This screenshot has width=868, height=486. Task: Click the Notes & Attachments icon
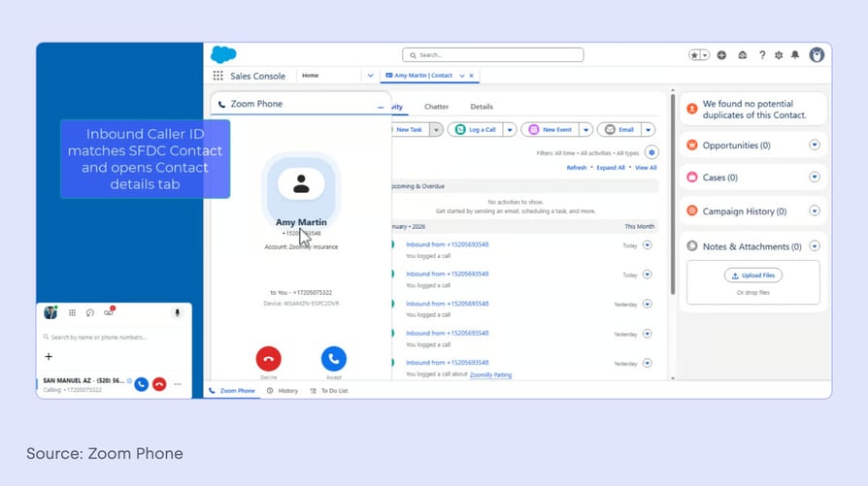point(692,246)
